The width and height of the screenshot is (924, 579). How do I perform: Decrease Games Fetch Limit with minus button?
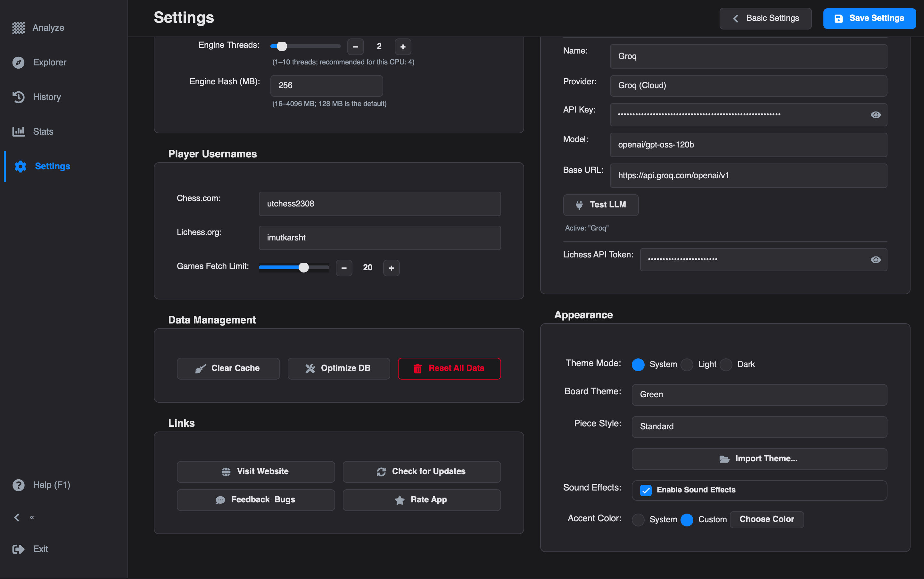click(343, 268)
